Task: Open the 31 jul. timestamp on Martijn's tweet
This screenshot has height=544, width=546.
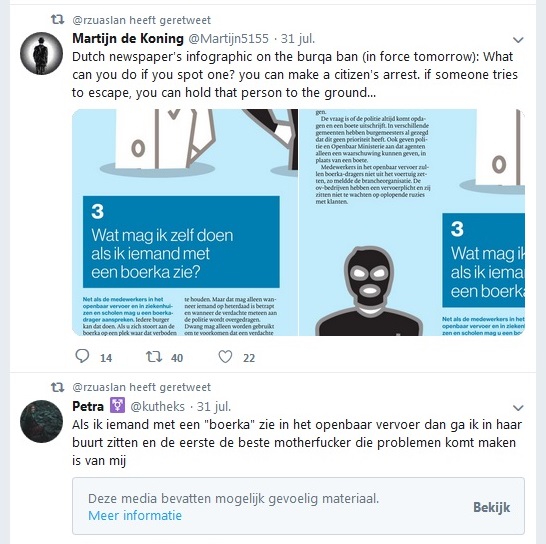Action: [298, 38]
